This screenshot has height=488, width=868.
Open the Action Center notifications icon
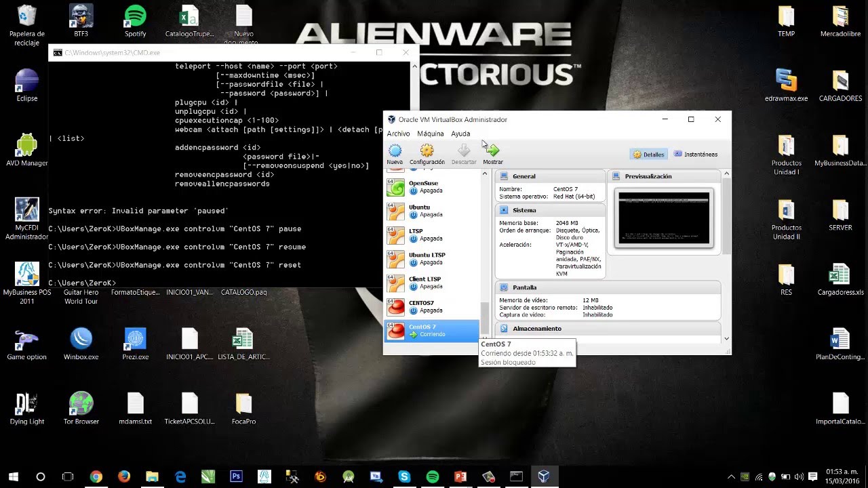coord(812,477)
